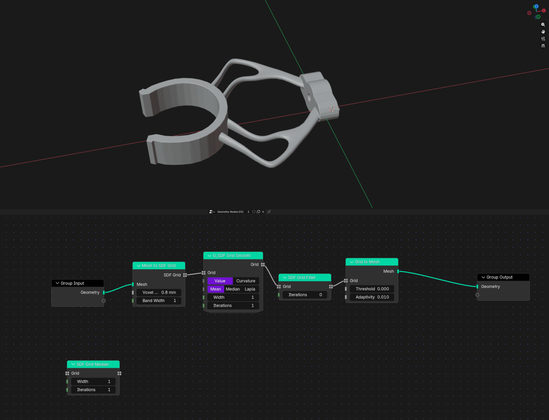Click the fake user shield icon
549x420 pixels.
tap(253, 212)
